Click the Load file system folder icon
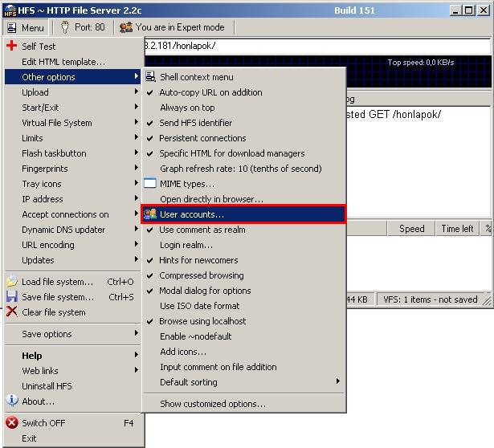This screenshot has height=448, width=494. (12, 281)
